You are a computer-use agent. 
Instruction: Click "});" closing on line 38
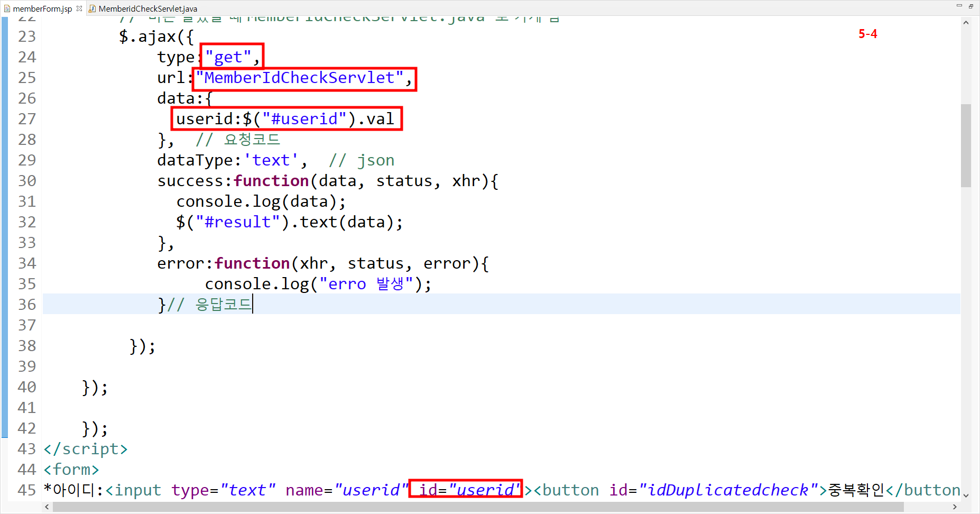(x=143, y=346)
